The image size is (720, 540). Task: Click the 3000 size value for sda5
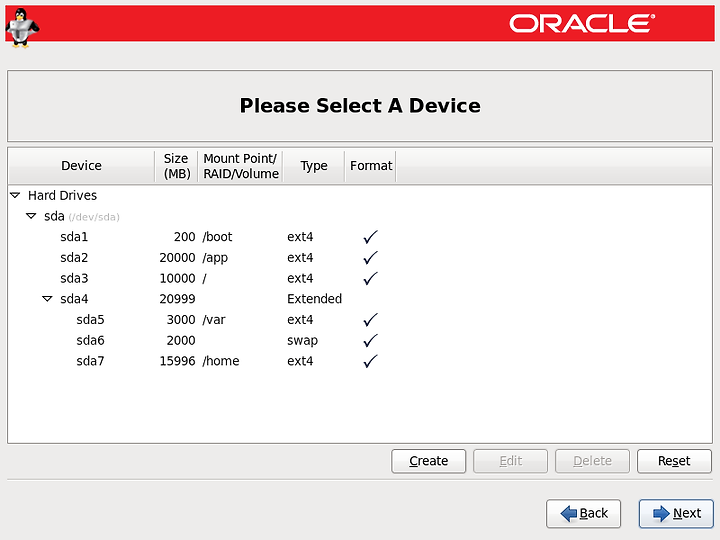pyautogui.click(x=181, y=320)
